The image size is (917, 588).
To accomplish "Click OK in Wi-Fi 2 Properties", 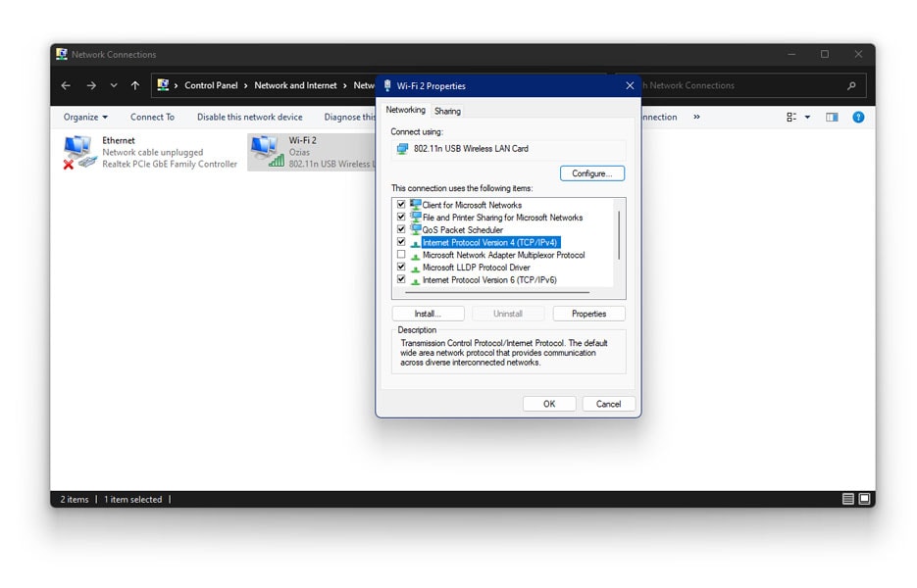I will point(549,404).
